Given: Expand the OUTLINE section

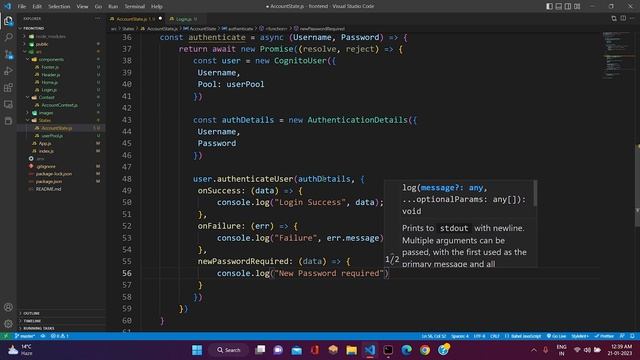Looking at the screenshot, I should [31, 313].
